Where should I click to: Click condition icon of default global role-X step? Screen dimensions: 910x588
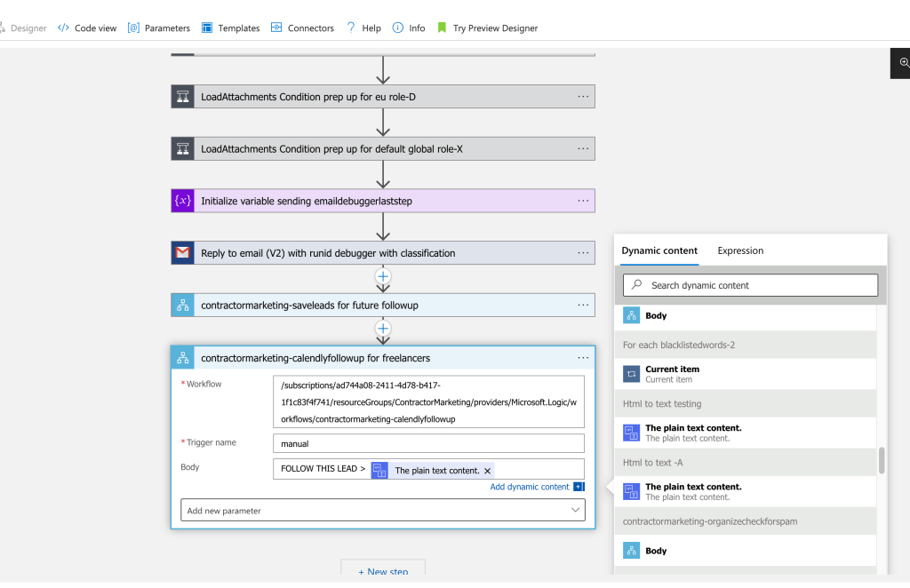click(x=183, y=149)
